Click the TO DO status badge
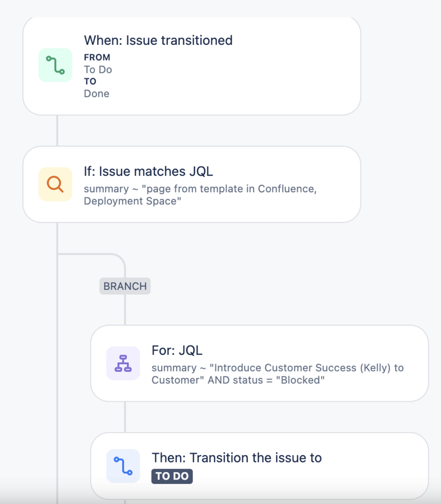Image resolution: width=441 pixels, height=504 pixels. (172, 476)
